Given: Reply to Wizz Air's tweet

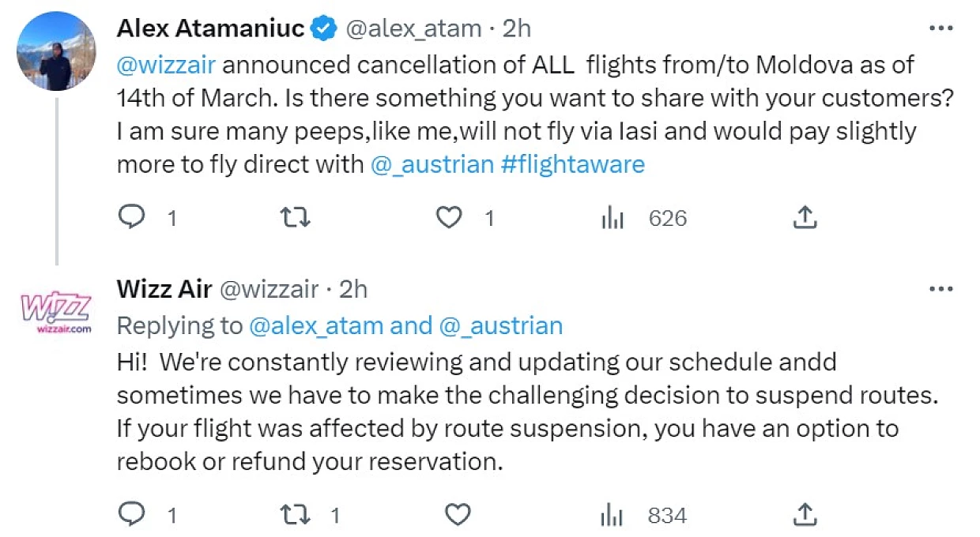Looking at the screenshot, I should [x=130, y=516].
